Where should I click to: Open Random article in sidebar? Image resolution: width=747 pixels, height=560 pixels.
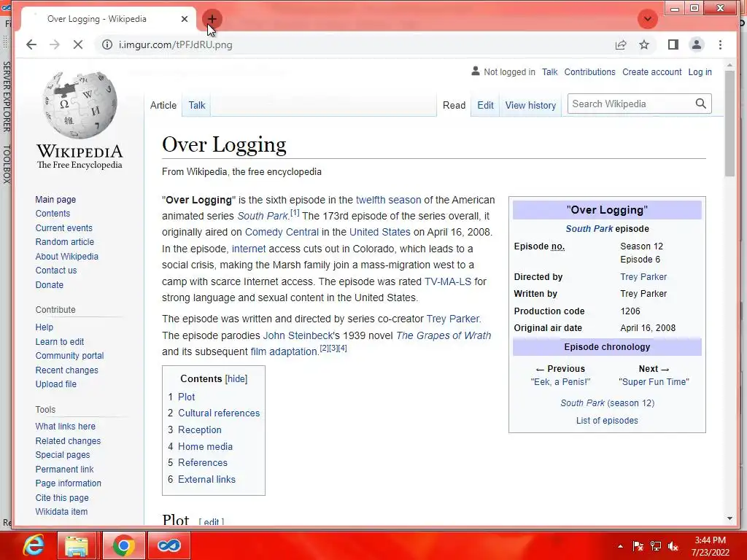(65, 242)
